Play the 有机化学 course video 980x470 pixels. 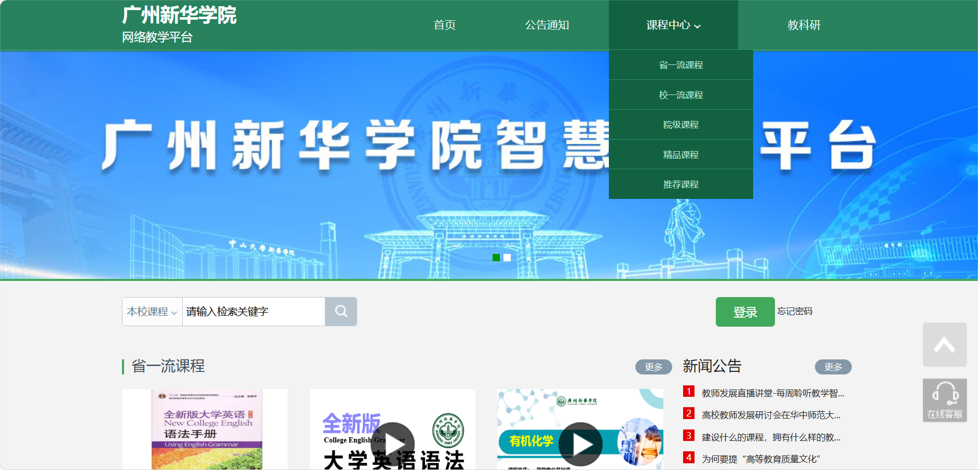(580, 444)
